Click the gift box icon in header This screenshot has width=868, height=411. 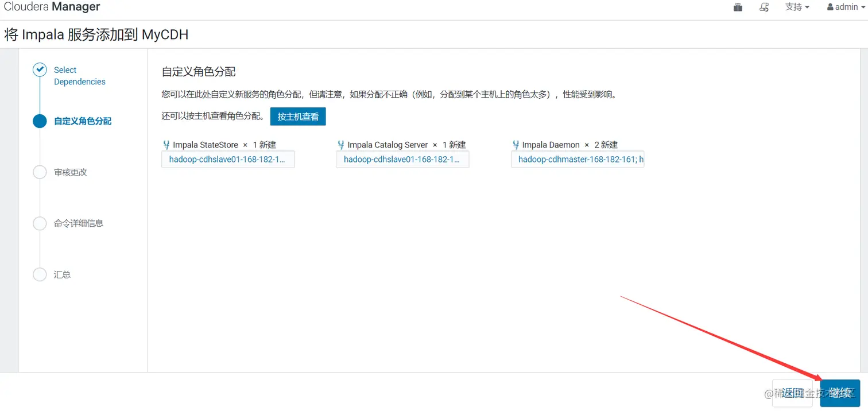[738, 7]
